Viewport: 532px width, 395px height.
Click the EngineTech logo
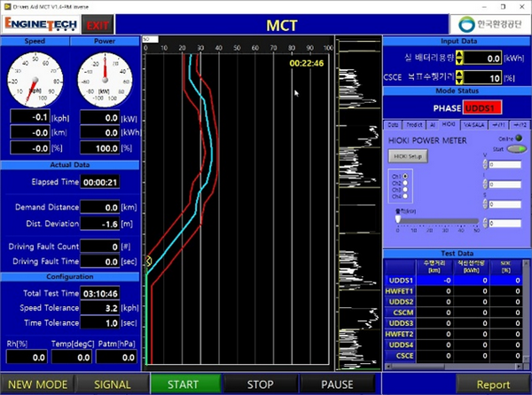click(41, 25)
